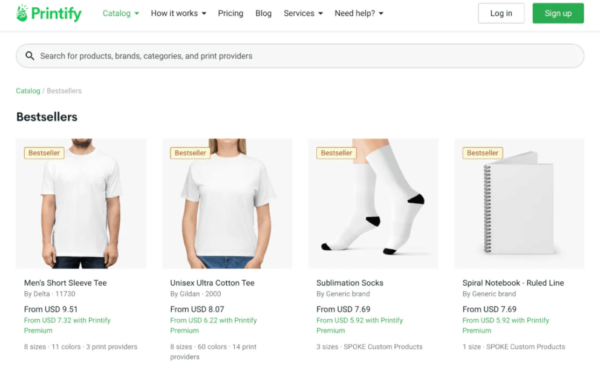Click the Bestsellers page heading
Screen dimensions: 600x369
[x=47, y=117]
